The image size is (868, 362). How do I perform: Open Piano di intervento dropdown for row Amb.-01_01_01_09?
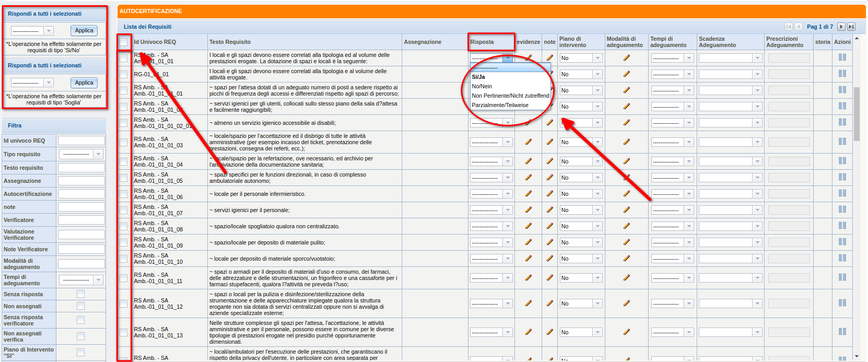[x=581, y=242]
